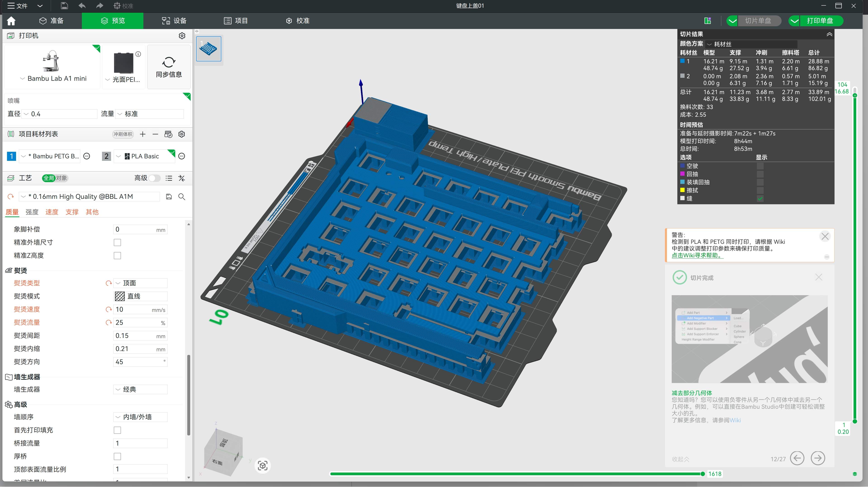Click the ironing spacing input field
Screen dimensions: 868x487
[x=140, y=336]
